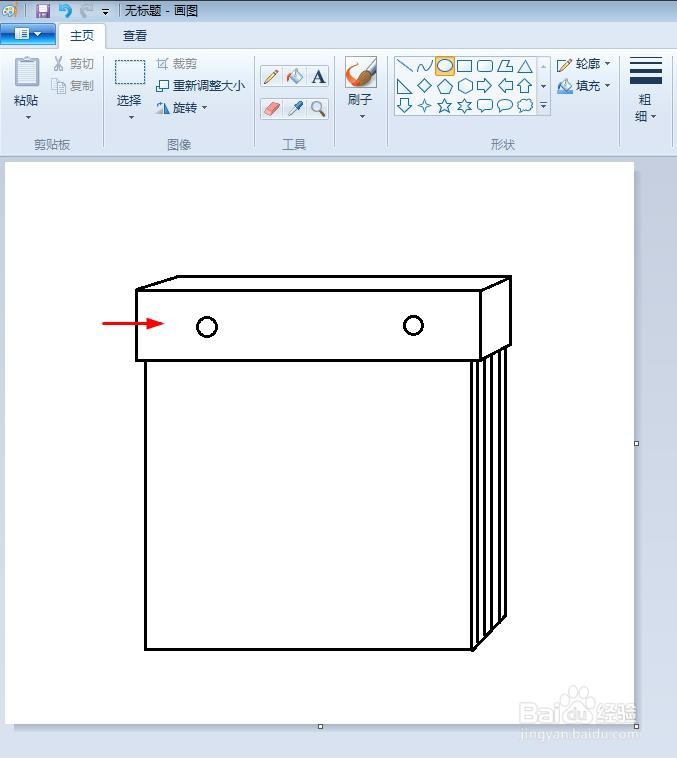Image resolution: width=677 pixels, height=758 pixels.
Task: Select the Fill with color bucket tool
Action: (x=294, y=76)
